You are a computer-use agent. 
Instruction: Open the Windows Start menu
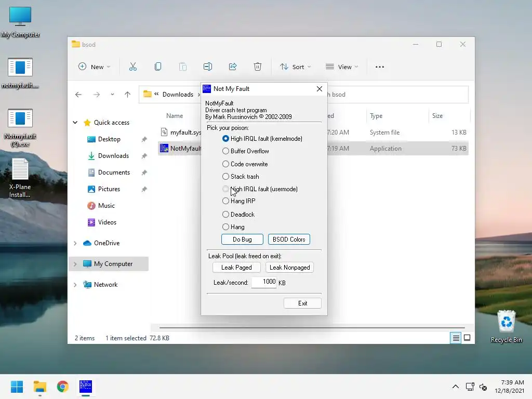point(17,387)
